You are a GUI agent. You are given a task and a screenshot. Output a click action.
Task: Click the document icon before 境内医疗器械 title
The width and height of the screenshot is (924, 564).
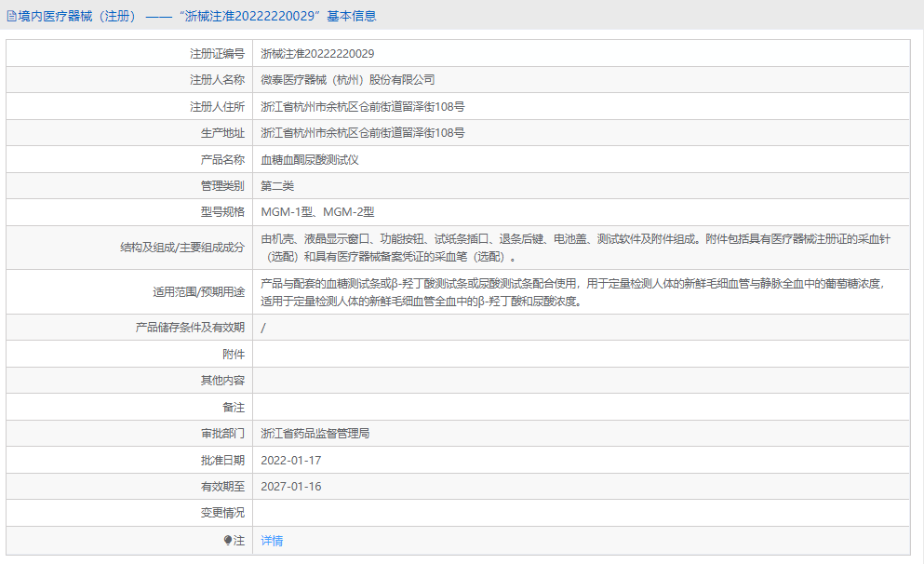pyautogui.click(x=12, y=15)
